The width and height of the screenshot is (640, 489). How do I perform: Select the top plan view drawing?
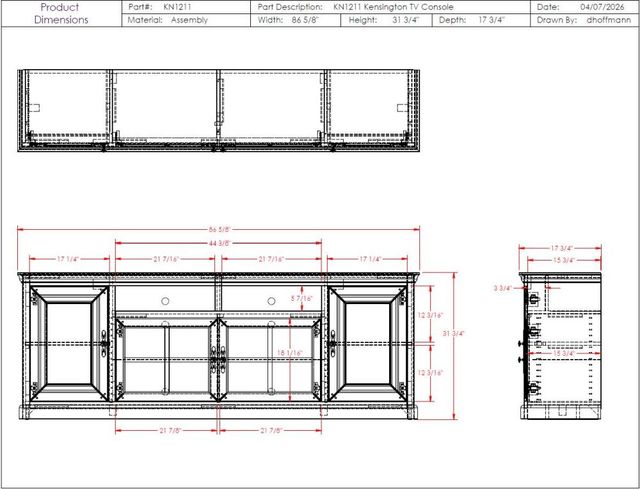(x=218, y=111)
